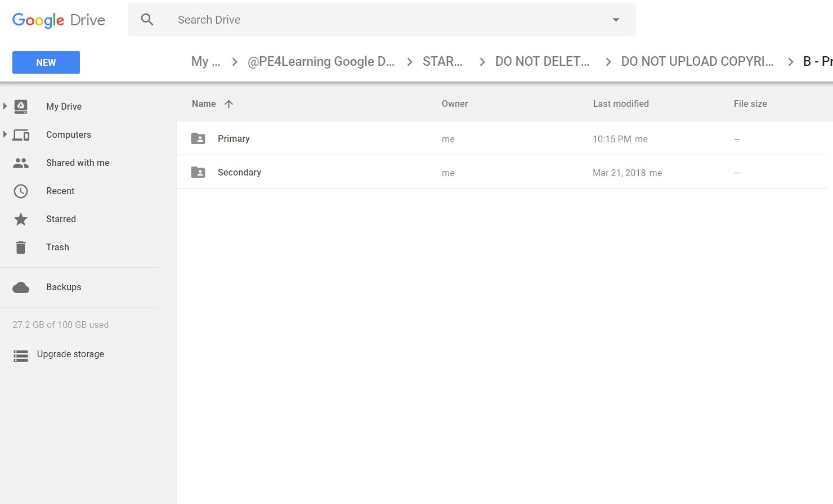Navigate to DO NOT DELET... breadcrumb

click(542, 61)
